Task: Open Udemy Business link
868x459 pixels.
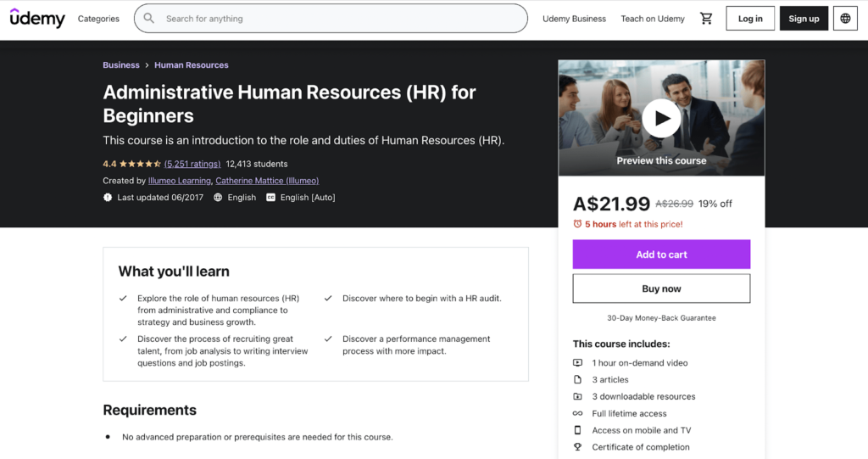Action: point(574,19)
